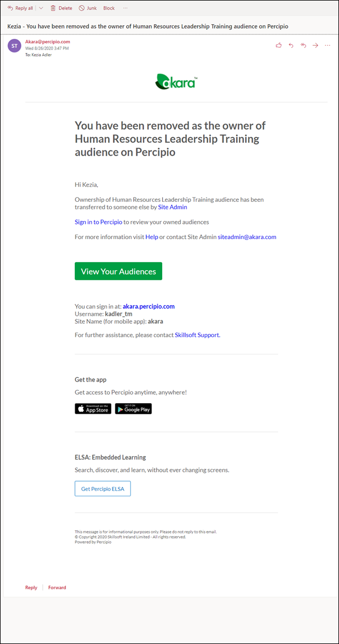Open the akara.percipio.com sign-in link
This screenshot has width=339, height=644.
point(149,307)
